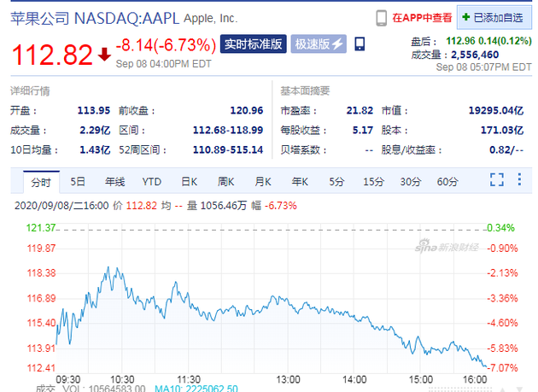The height and width of the screenshot is (392, 538).
Task: Click the EPS value 5.17
Action: (x=363, y=131)
